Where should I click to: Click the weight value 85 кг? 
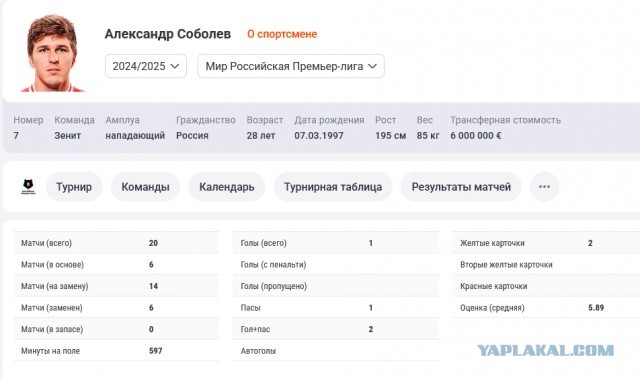click(428, 136)
